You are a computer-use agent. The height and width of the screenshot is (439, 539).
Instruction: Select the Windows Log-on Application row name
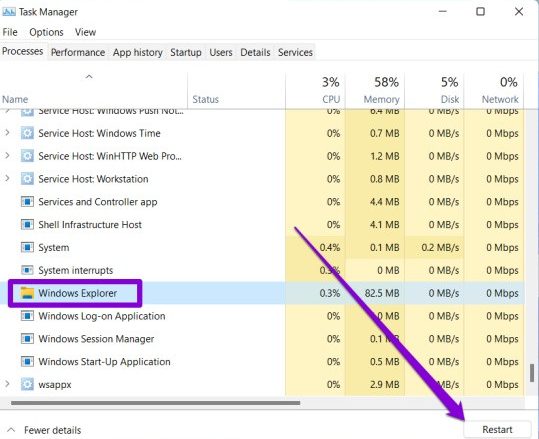pyautogui.click(x=102, y=316)
